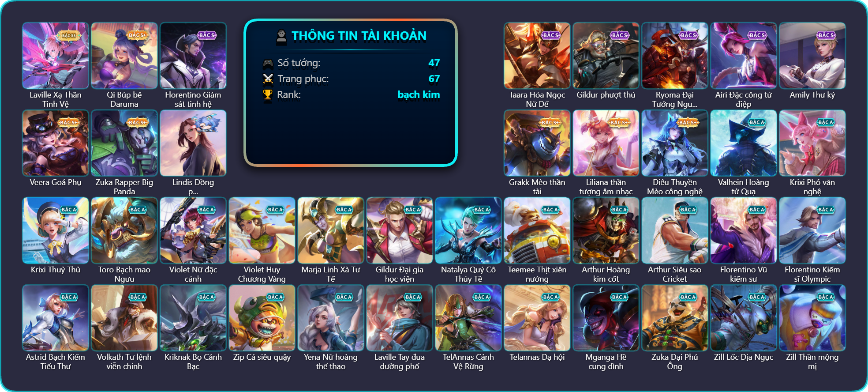Image resolution: width=868 pixels, height=392 pixels.
Task: View the Taara Hỏa Ngọc Nữ Đế skin
Action: click(537, 56)
